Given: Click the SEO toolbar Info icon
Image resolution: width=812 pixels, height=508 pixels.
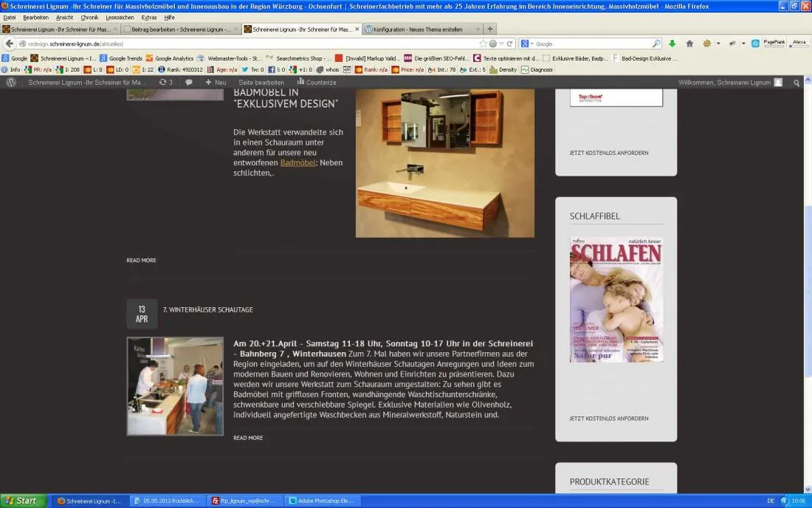Looking at the screenshot, I should click(x=10, y=69).
